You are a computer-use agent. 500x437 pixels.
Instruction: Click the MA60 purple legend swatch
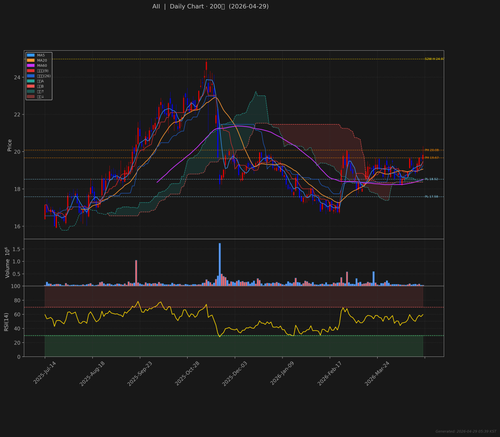pyautogui.click(x=31, y=65)
